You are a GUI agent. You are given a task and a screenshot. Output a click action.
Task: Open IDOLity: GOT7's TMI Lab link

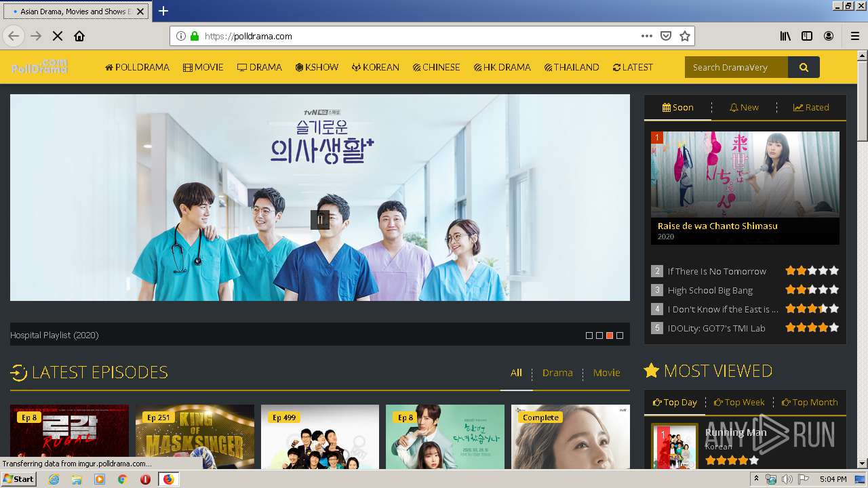click(x=716, y=328)
